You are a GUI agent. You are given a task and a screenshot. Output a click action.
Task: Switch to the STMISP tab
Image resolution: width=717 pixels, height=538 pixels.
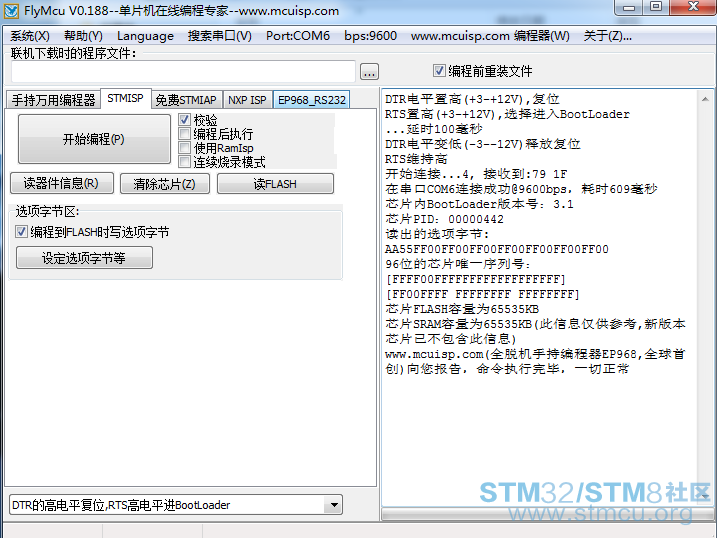coord(125,98)
